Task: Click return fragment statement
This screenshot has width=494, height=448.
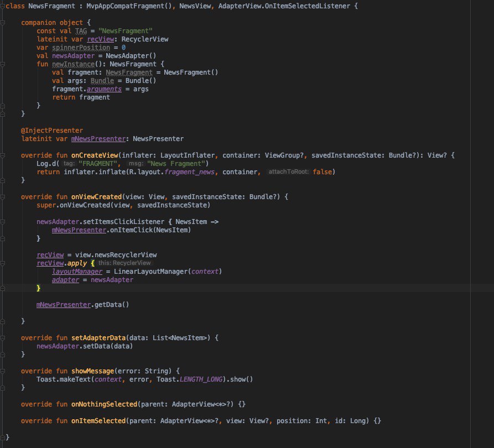Action: click(81, 97)
